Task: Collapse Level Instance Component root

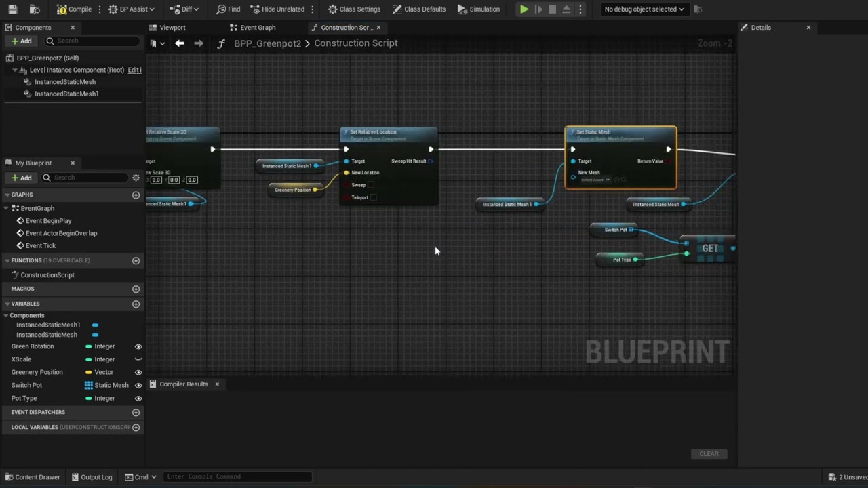Action: tap(15, 70)
